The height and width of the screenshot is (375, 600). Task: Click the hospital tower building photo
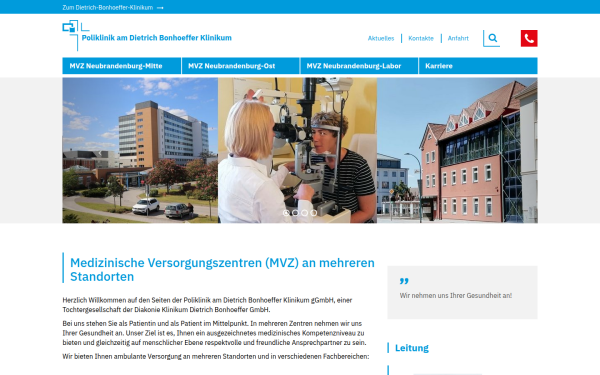[x=140, y=150]
